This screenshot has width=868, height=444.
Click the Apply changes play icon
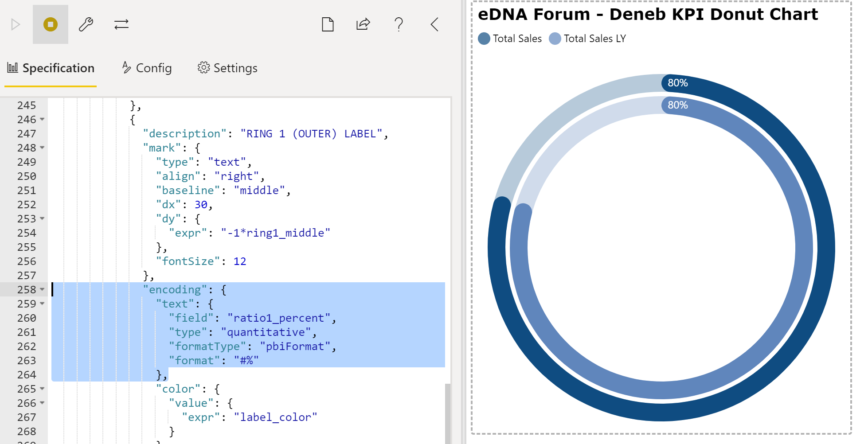pos(16,24)
